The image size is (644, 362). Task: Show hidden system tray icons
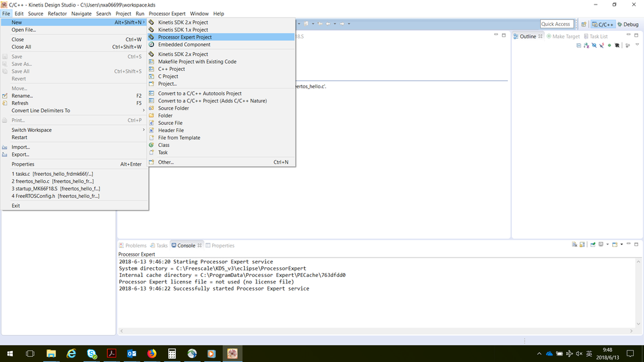point(539,354)
